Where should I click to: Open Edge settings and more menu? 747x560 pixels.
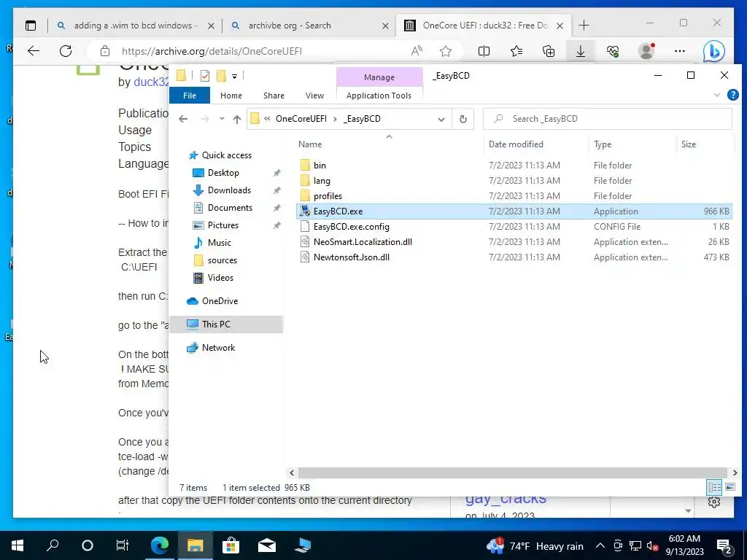tap(680, 51)
